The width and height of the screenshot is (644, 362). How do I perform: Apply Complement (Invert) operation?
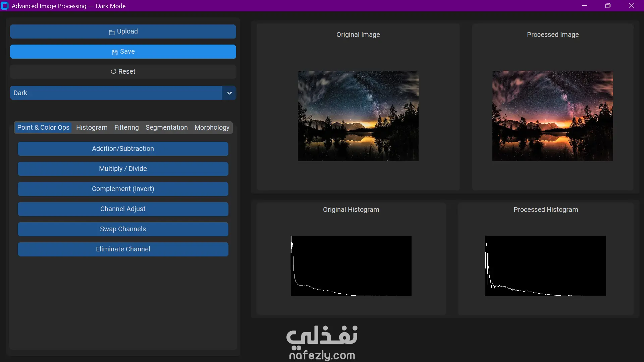tap(123, 189)
